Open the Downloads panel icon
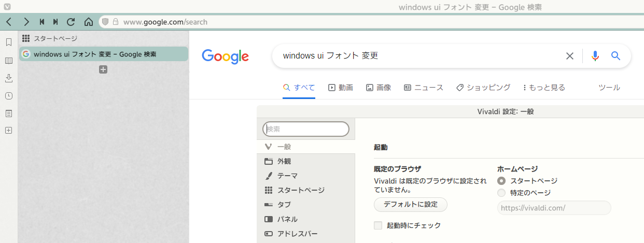 8,78
